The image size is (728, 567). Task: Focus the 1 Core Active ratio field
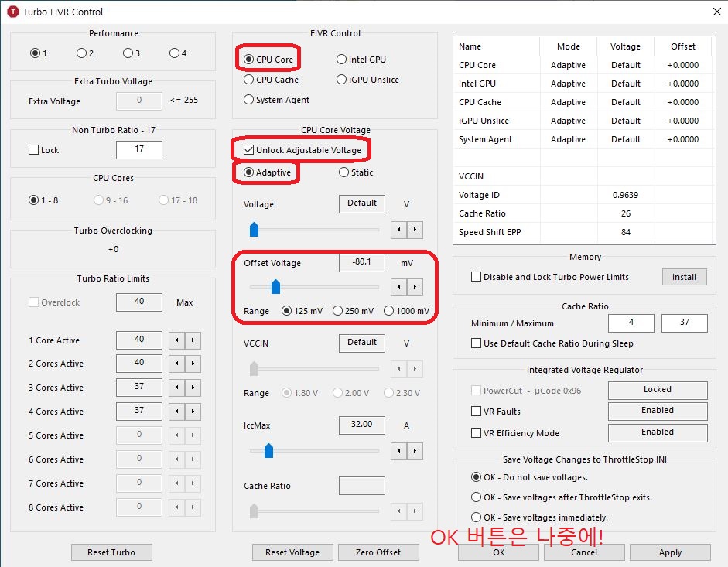point(139,340)
